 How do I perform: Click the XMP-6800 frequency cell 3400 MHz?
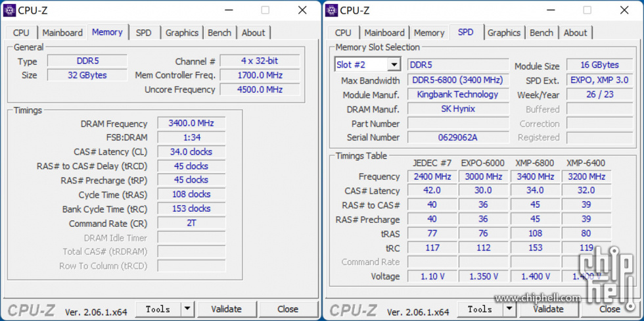(535, 177)
